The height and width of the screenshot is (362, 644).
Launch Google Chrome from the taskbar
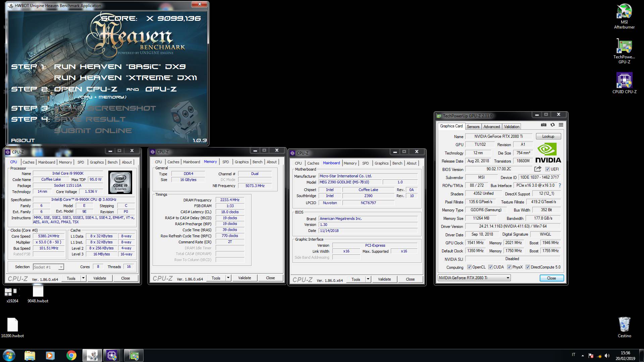coord(71,355)
